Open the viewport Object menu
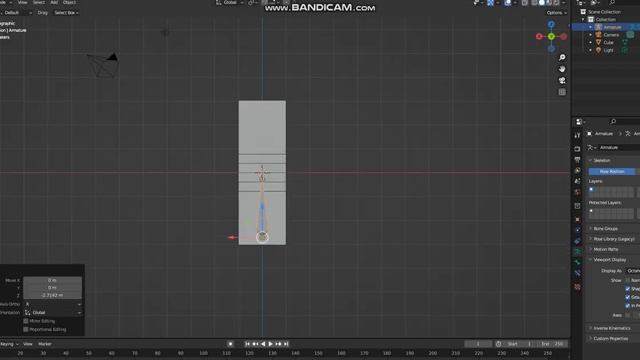Screen dimensions: 640x360 [69, 2]
